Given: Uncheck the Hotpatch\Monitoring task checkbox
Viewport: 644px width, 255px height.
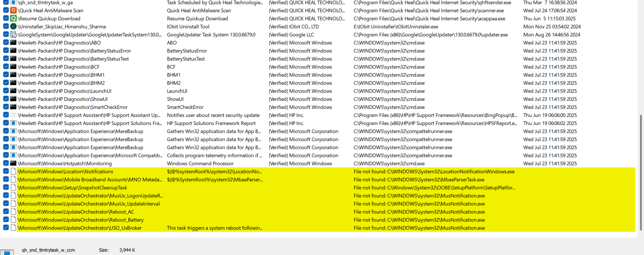Looking at the screenshot, I should click(x=6, y=163).
